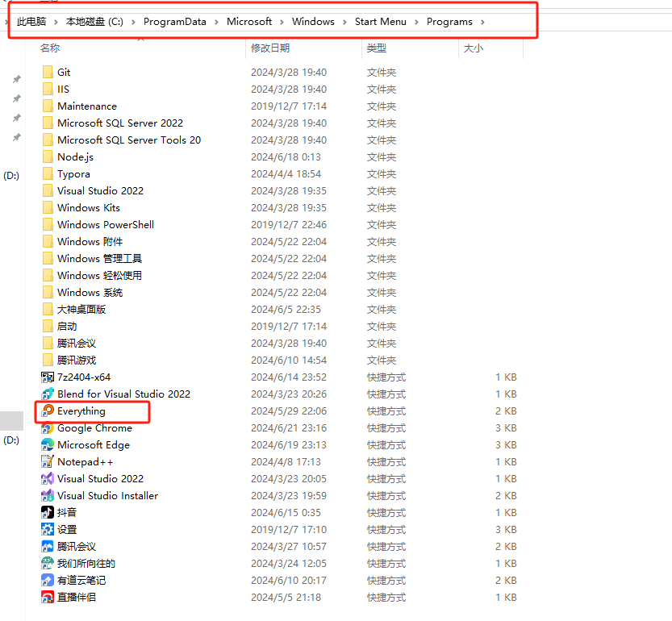The width and height of the screenshot is (672, 621).
Task: Select the 直播伴侣 shortcut icon
Action: (48, 598)
